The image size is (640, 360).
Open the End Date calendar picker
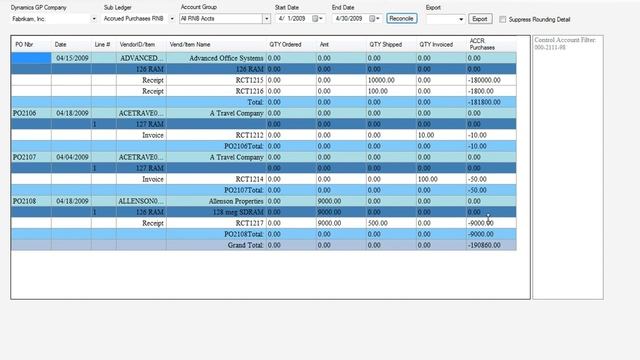point(374,19)
